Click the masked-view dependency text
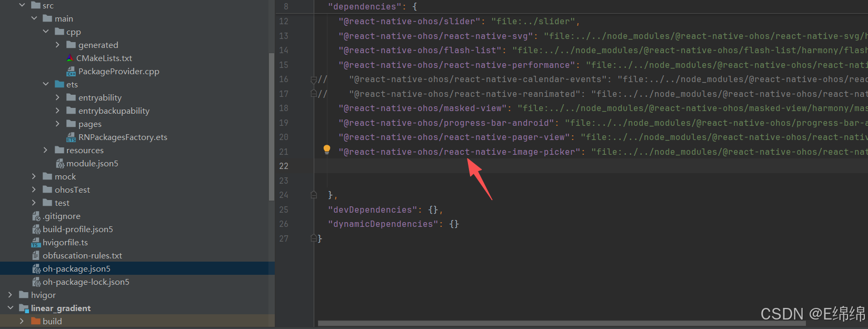Viewport: 868px width, 329px height. point(423,108)
